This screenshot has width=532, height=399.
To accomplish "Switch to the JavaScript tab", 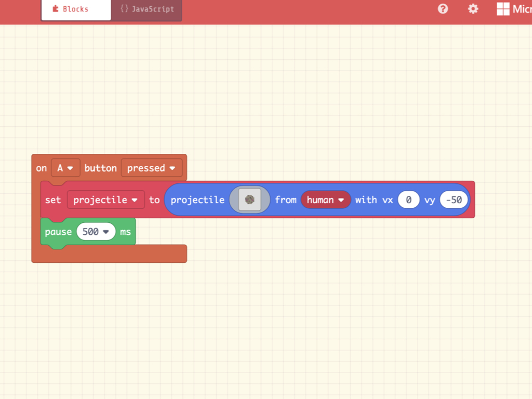I will pos(147,9).
